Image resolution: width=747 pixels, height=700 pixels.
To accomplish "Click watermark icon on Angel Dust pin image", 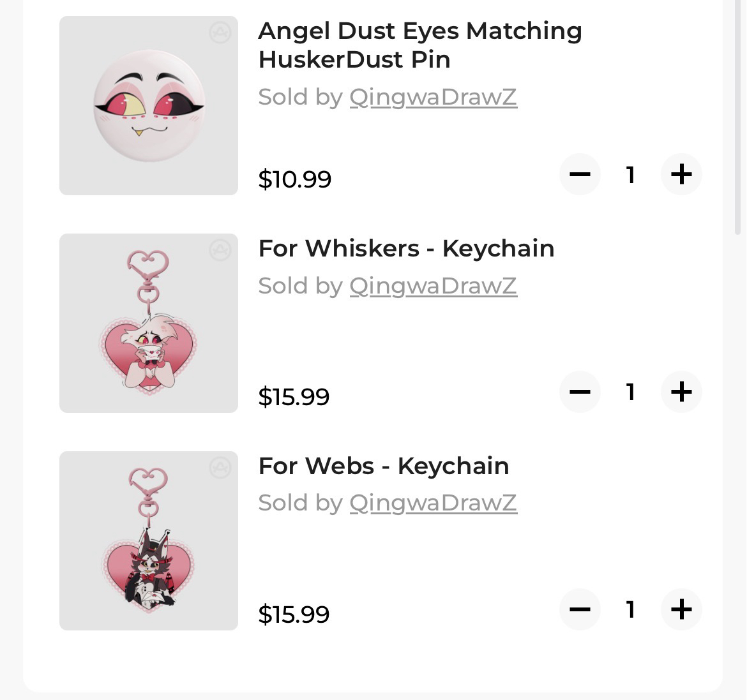I will pos(220,33).
